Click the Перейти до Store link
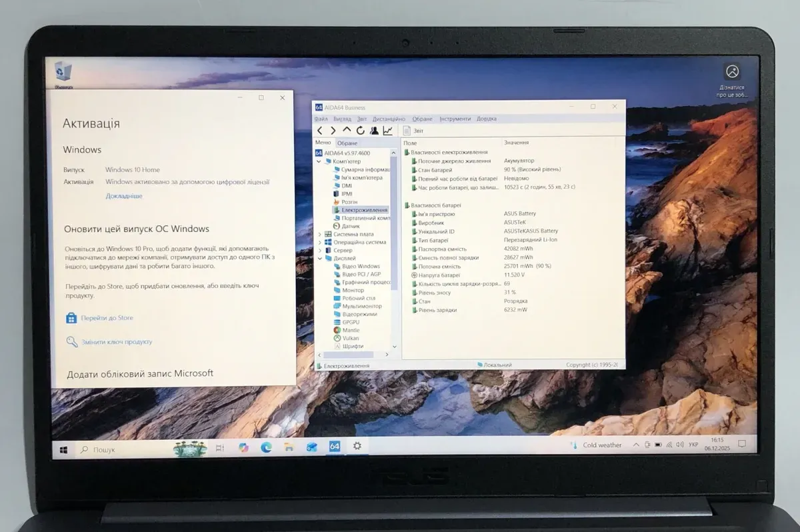This screenshot has height=532, width=800. click(107, 318)
